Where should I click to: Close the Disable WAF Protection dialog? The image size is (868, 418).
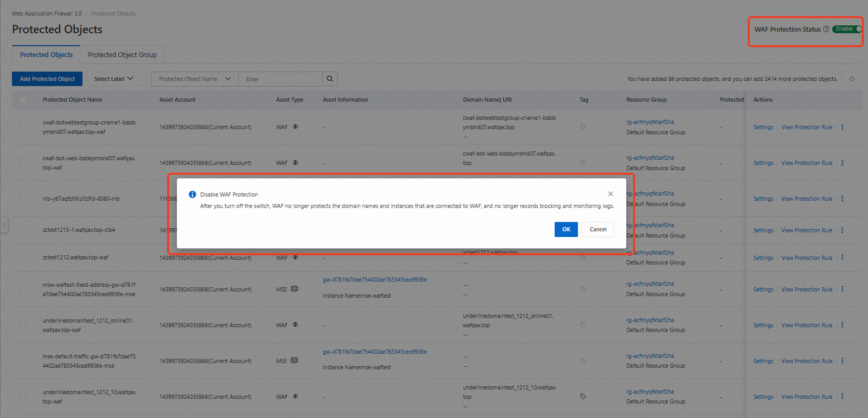(x=611, y=194)
